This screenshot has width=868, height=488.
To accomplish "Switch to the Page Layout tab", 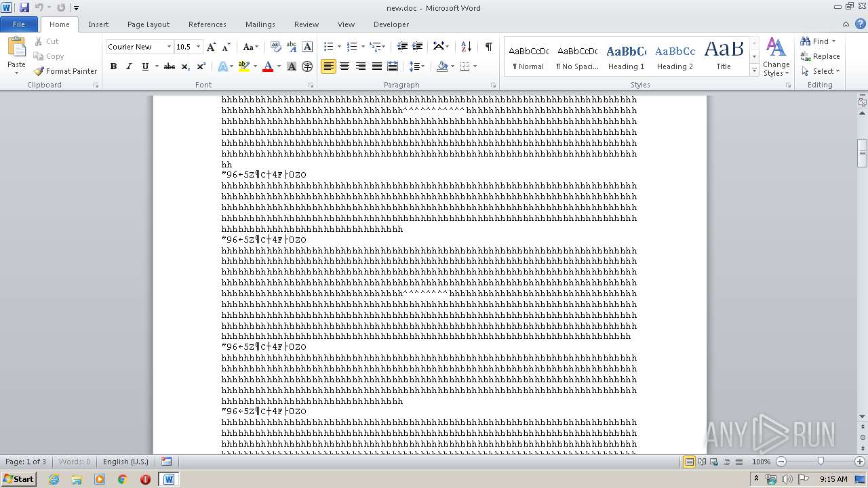I will (x=149, y=24).
